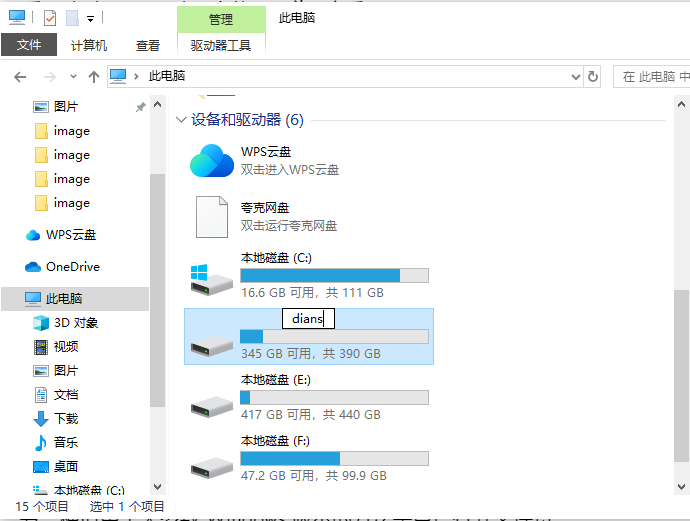Click 345 GB 可用, 共 390 GB text
The image size is (690, 521).
pos(311,354)
